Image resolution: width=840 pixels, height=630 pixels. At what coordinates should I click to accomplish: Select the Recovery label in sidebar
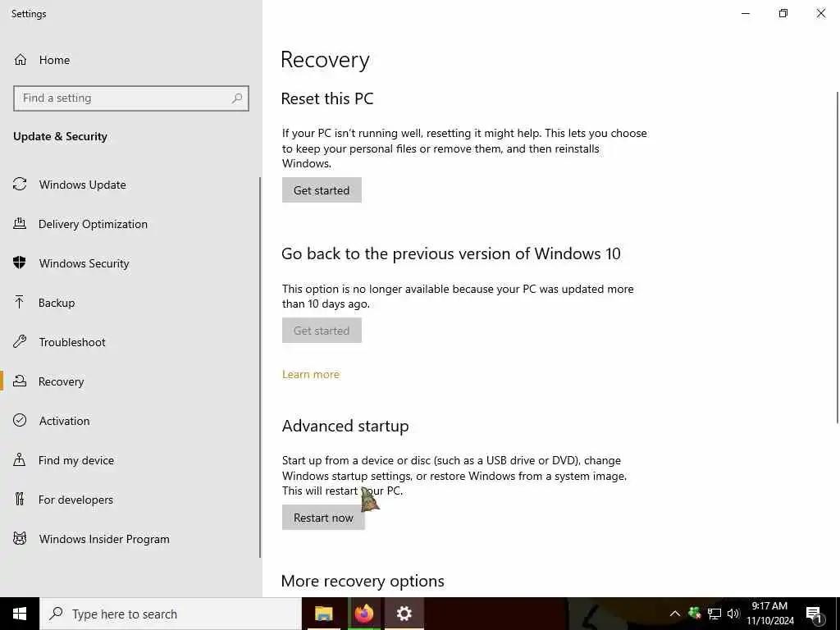[61, 381]
